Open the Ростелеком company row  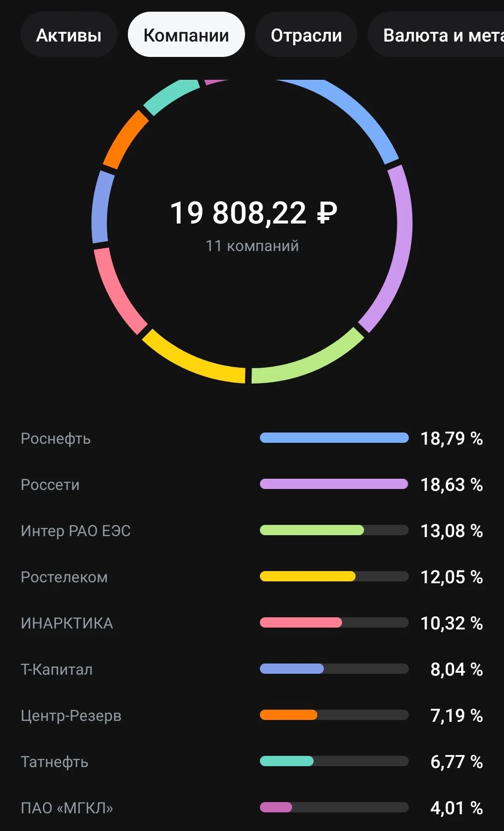pyautogui.click(x=252, y=577)
